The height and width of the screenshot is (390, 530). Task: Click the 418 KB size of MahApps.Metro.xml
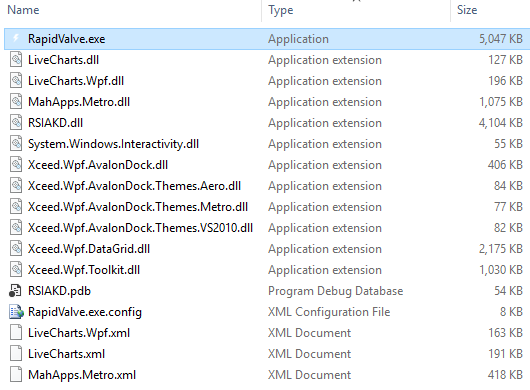tap(505, 375)
